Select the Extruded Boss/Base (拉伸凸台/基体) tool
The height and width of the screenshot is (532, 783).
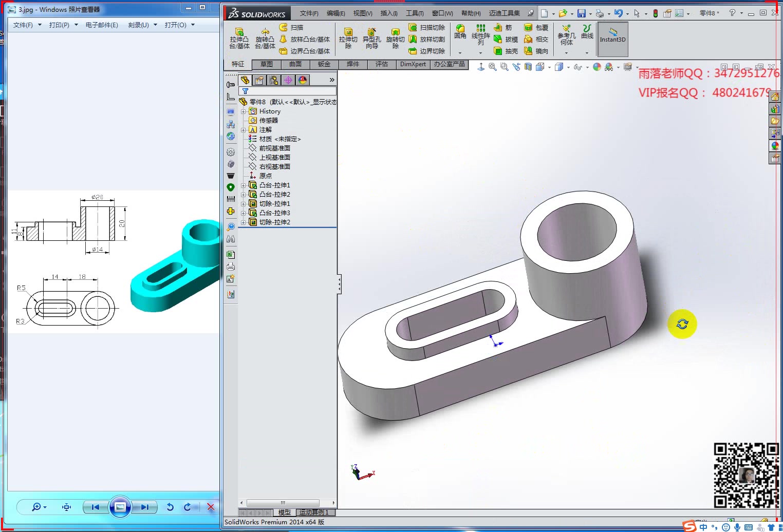[x=238, y=39]
